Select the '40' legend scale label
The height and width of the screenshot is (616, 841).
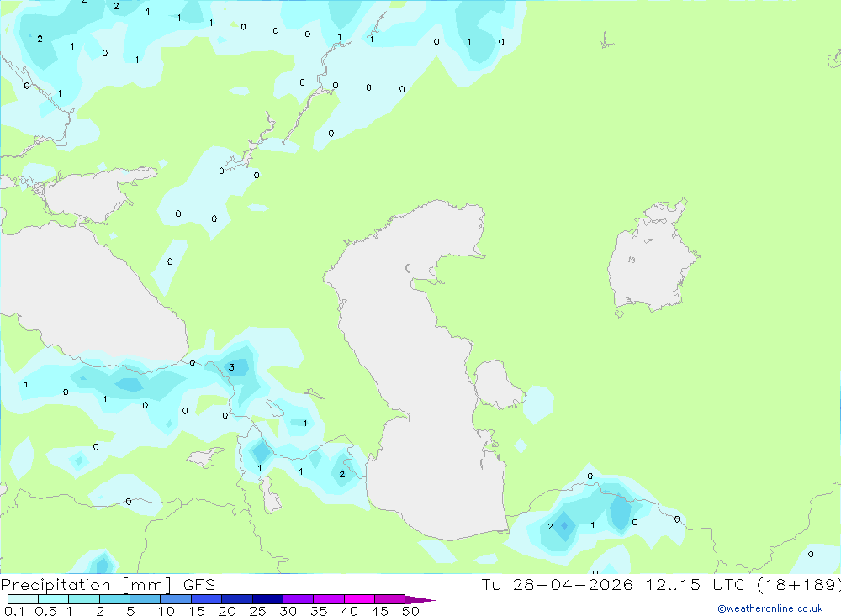coord(349,611)
